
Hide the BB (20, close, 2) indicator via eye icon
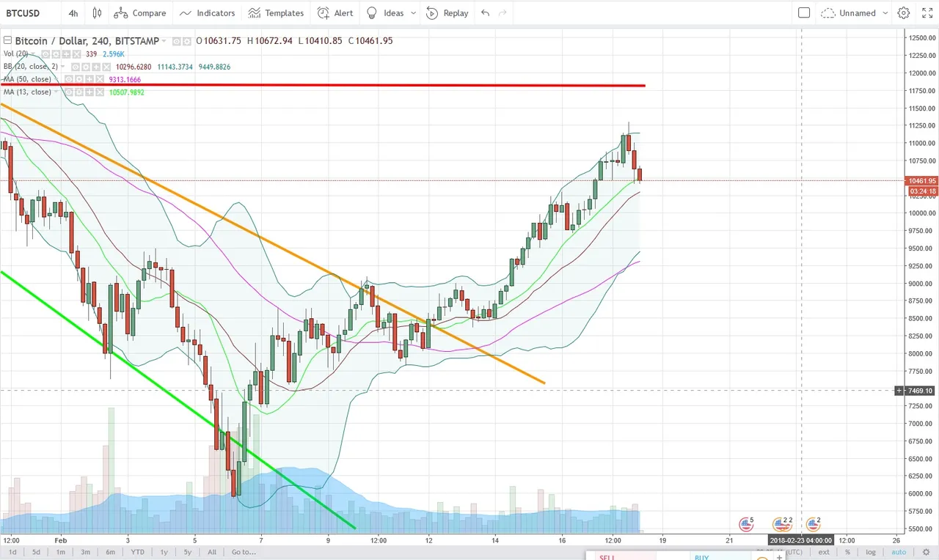tap(76, 67)
